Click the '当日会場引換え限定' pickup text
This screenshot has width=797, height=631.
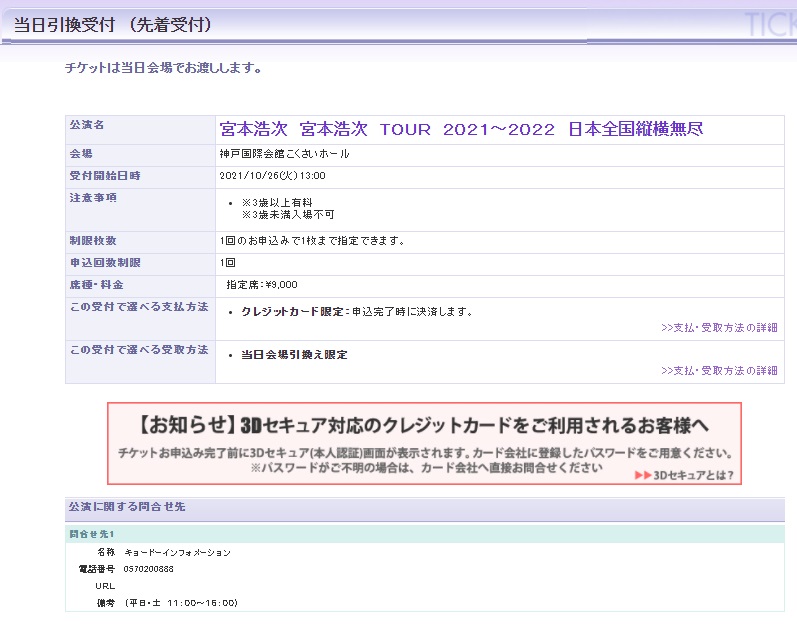[294, 355]
